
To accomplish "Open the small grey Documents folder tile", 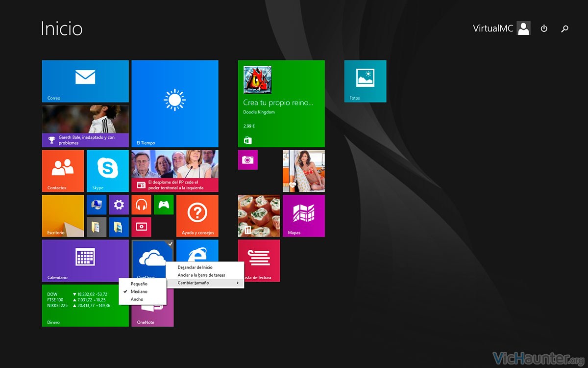I will click(x=97, y=227).
